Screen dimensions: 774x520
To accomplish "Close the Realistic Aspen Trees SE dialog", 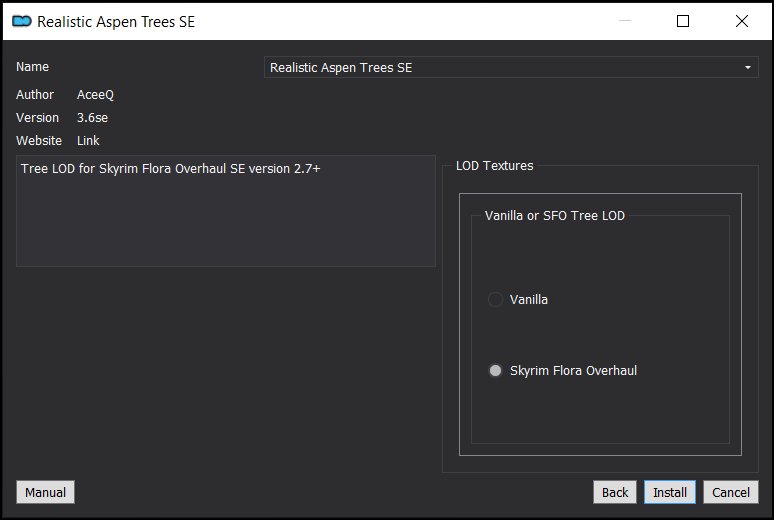I will [x=741, y=21].
